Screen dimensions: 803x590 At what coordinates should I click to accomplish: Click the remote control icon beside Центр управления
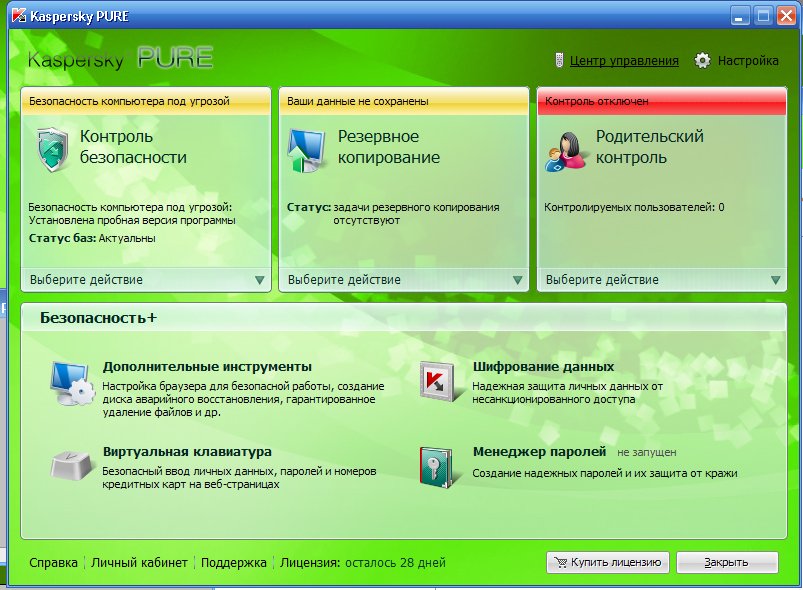coord(559,60)
